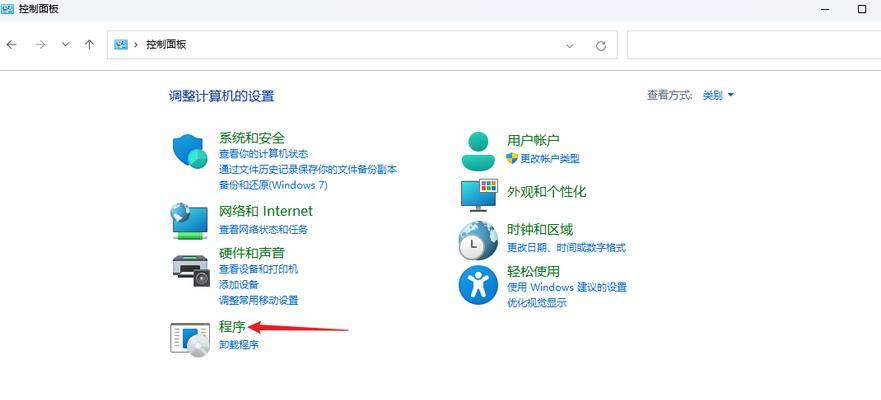This screenshot has height=400, width=881.
Task: Click the control panel title bar icon
Action: pos(7,9)
